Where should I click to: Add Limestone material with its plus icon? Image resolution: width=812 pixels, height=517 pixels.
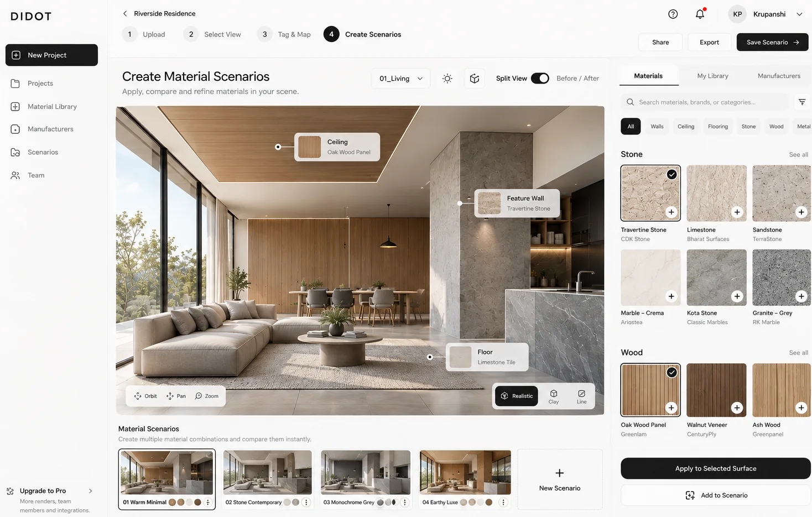pyautogui.click(x=737, y=212)
